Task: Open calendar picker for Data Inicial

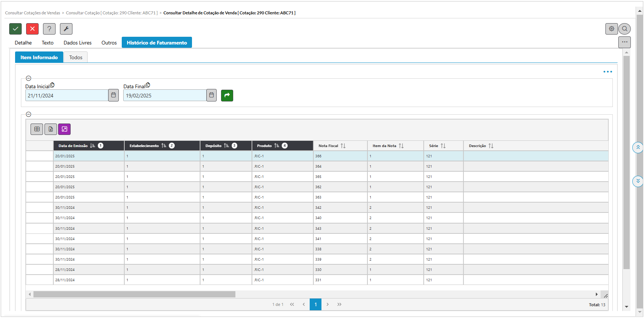Action: 114,95
